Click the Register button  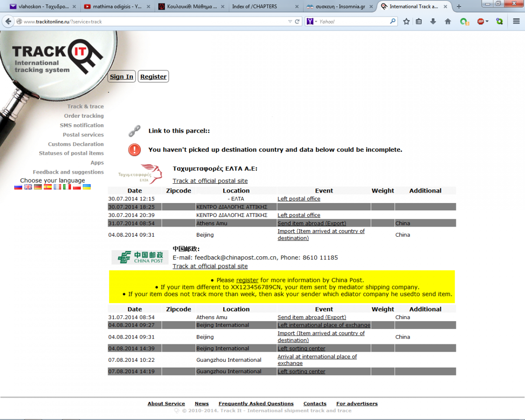coord(154,77)
